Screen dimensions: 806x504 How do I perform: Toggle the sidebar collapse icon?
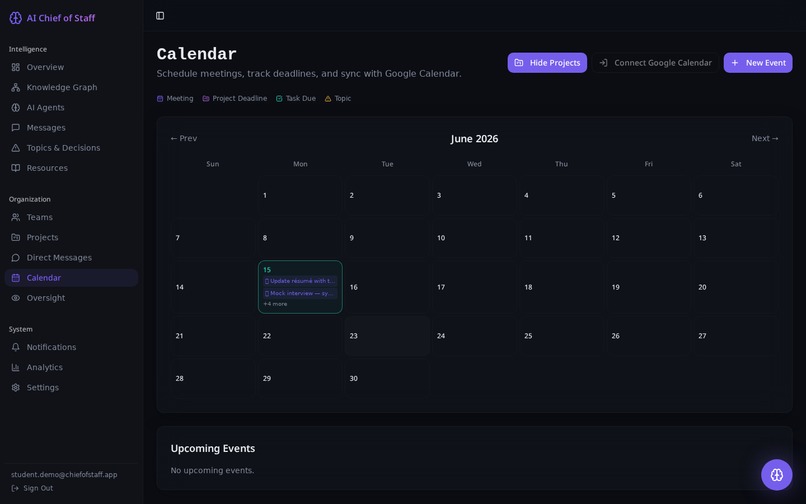(160, 16)
